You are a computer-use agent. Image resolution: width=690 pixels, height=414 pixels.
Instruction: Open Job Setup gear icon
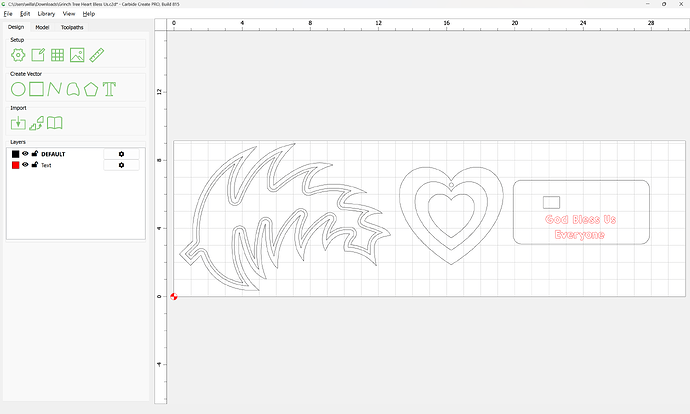[x=18, y=55]
